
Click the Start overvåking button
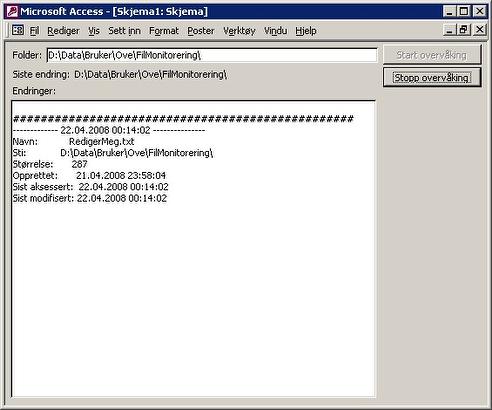[x=432, y=55]
